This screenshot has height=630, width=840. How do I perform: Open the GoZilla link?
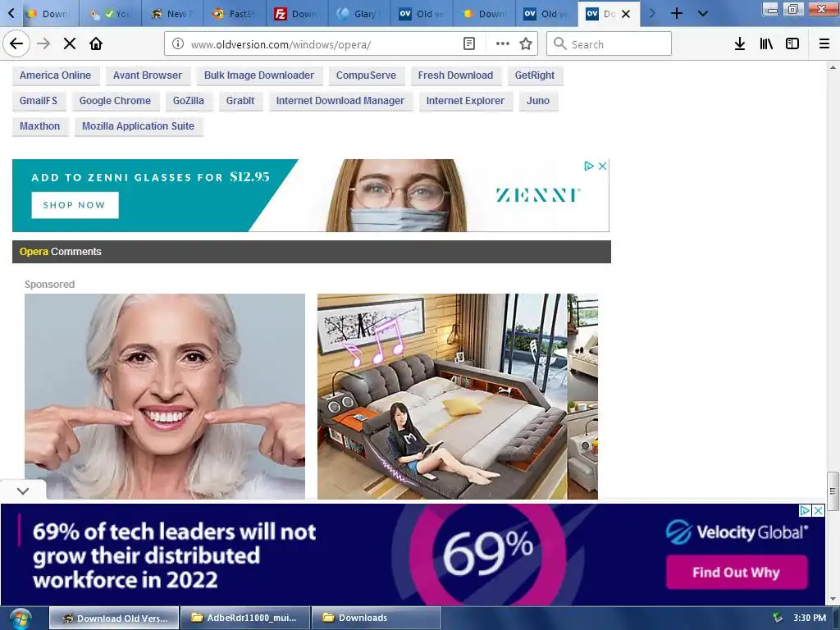[188, 101]
